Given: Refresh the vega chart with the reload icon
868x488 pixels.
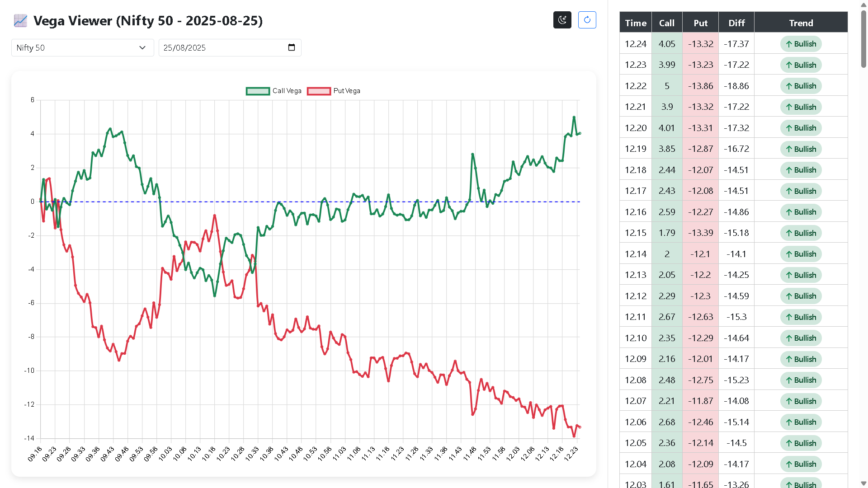Looking at the screenshot, I should (587, 20).
